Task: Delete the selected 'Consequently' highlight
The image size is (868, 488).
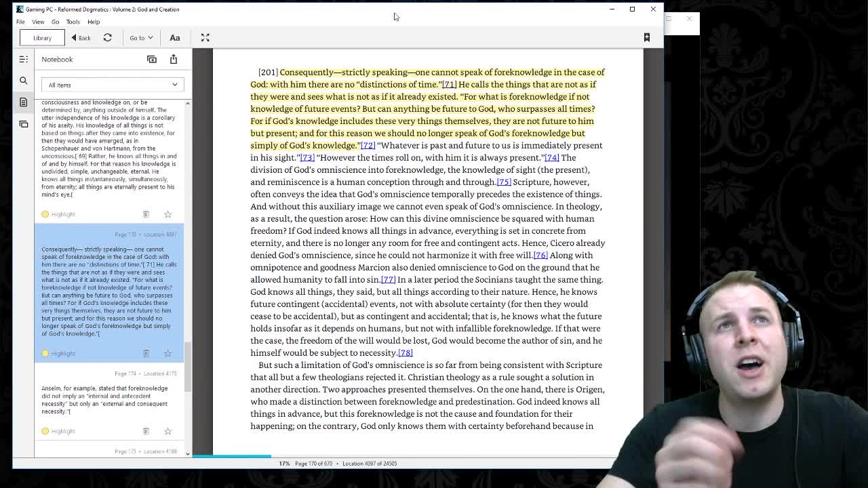Action: click(146, 353)
